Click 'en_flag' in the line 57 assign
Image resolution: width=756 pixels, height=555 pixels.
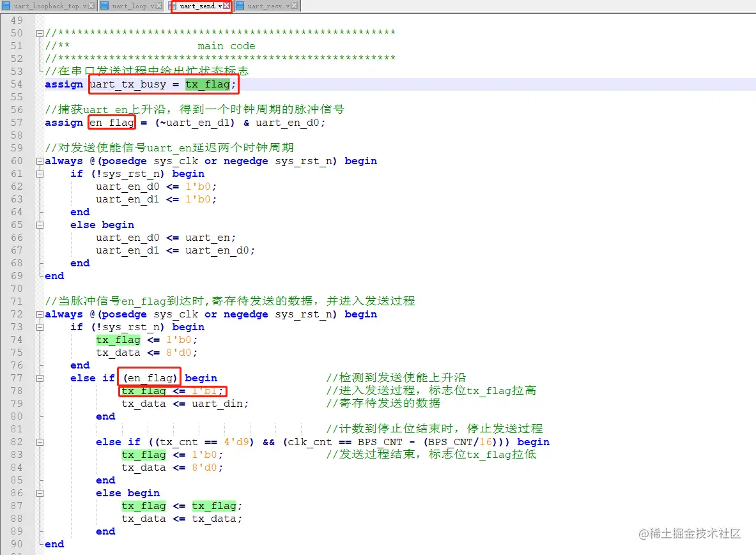click(112, 123)
